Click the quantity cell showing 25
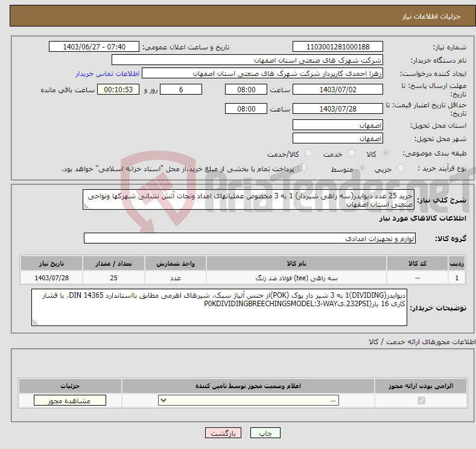Viewport: 476px width, 449px height. click(x=113, y=278)
